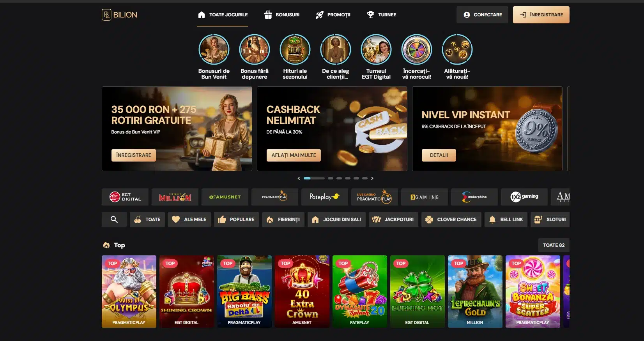644x341 pixels.
Task: Select the Amusnet provider logo
Action: point(225,197)
